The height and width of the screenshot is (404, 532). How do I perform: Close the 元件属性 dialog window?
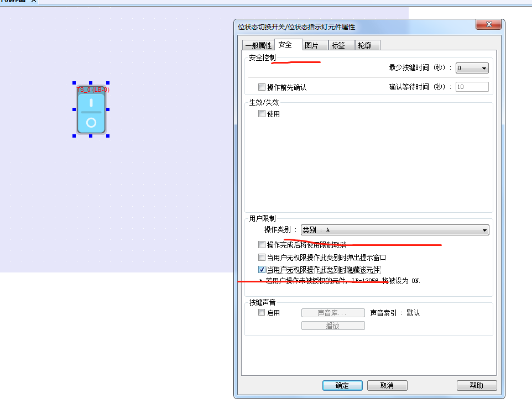[489, 25]
